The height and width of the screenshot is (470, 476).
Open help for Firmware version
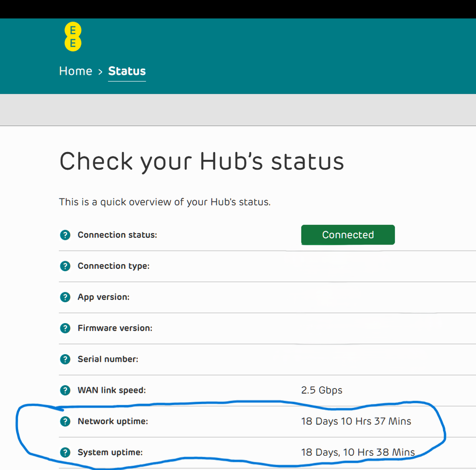pyautogui.click(x=65, y=328)
